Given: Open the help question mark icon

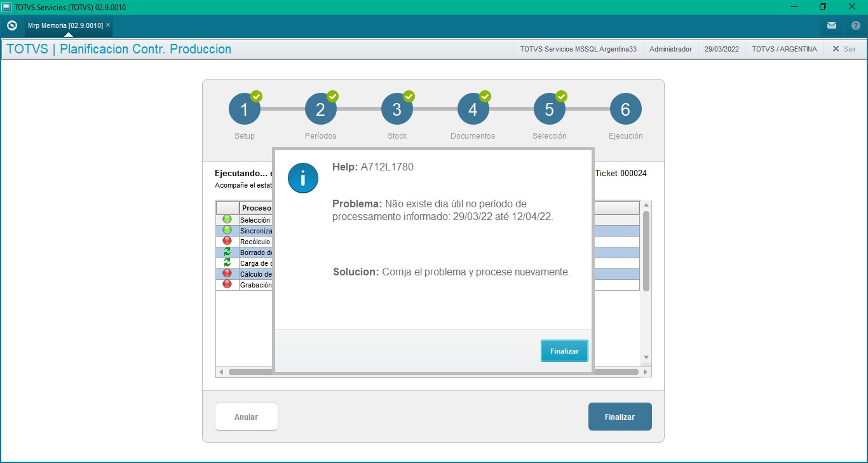Looking at the screenshot, I should point(855,25).
